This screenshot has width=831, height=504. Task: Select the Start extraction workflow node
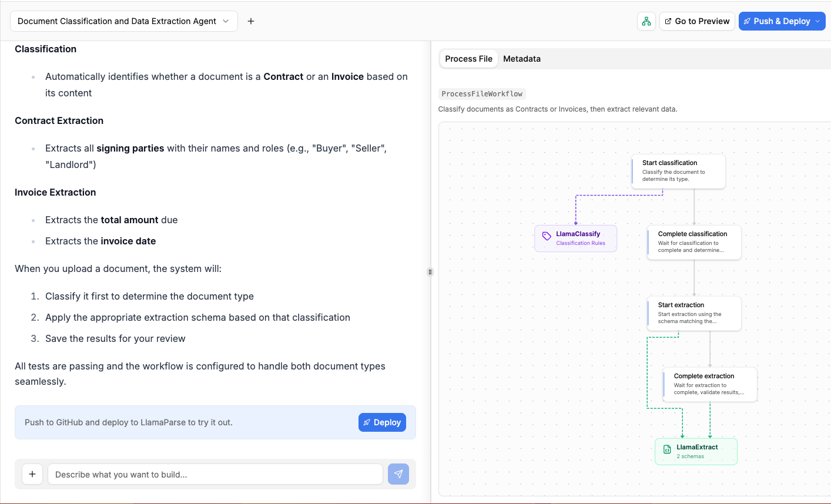(x=693, y=313)
